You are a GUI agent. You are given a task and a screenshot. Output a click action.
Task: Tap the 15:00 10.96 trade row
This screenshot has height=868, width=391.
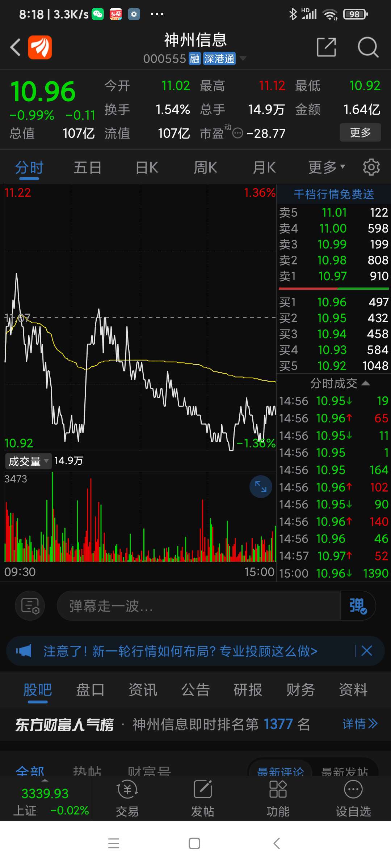(x=333, y=573)
